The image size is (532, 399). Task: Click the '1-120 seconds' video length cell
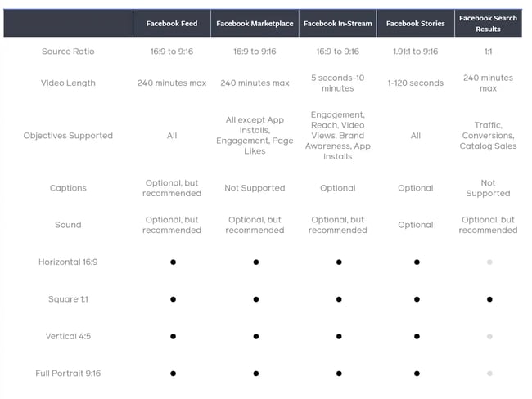click(415, 83)
